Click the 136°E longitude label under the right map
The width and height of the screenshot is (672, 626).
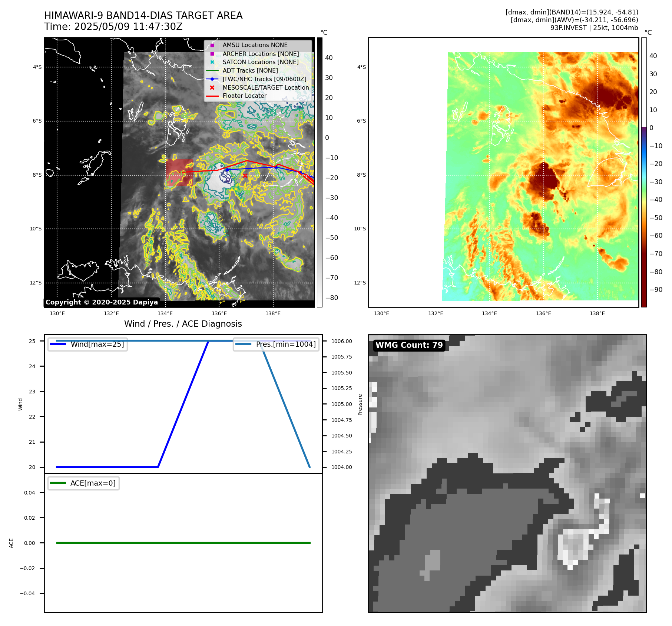pos(543,313)
